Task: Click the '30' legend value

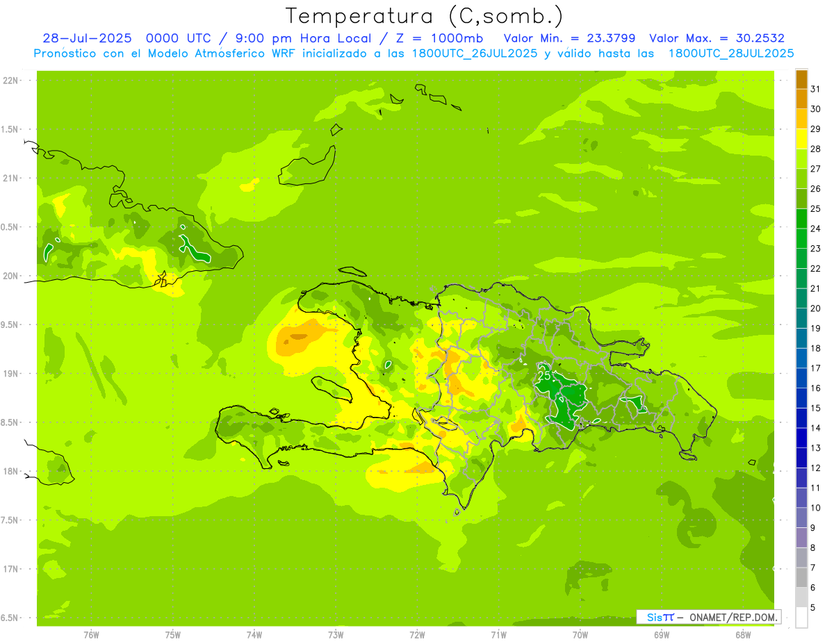Action: 816,109
